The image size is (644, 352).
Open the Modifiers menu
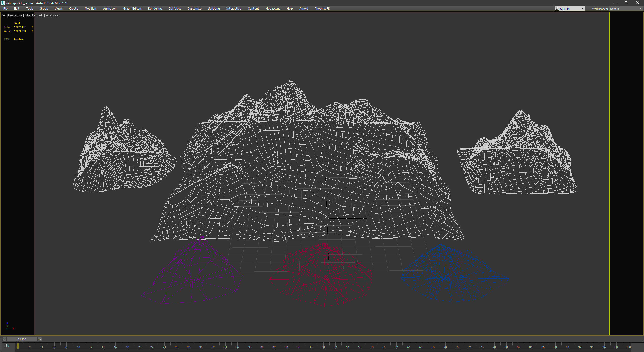pyautogui.click(x=91, y=9)
